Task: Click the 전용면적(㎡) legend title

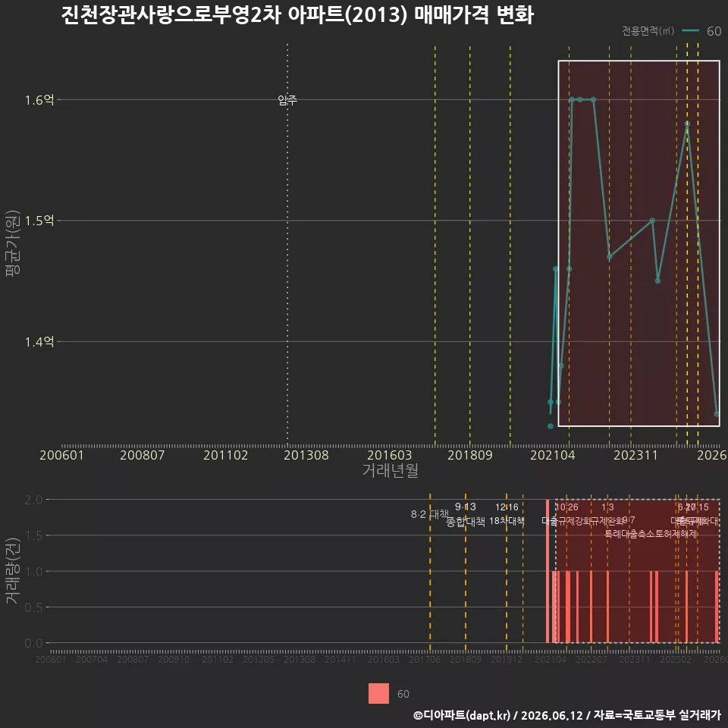Action: pyautogui.click(x=648, y=30)
